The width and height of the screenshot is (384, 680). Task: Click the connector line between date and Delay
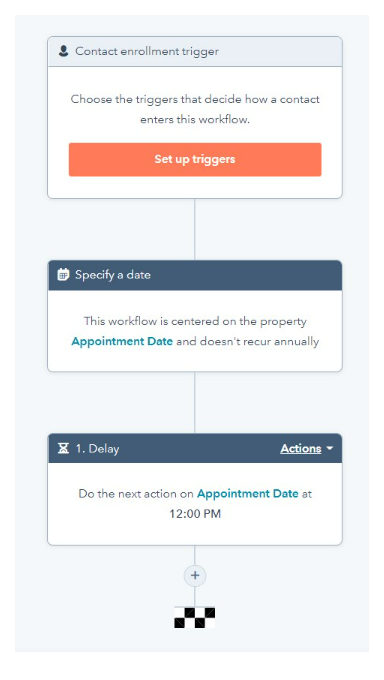point(194,402)
